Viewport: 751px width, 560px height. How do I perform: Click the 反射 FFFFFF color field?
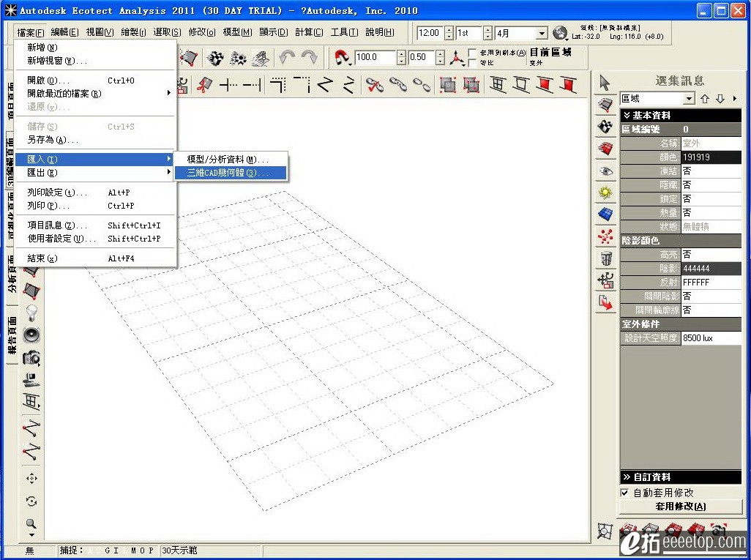711,283
